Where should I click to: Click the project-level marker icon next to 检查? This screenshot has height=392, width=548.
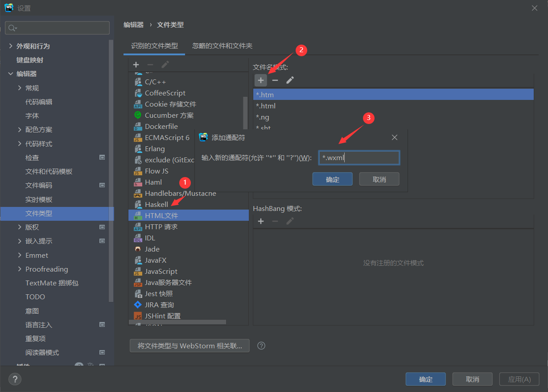102,157
